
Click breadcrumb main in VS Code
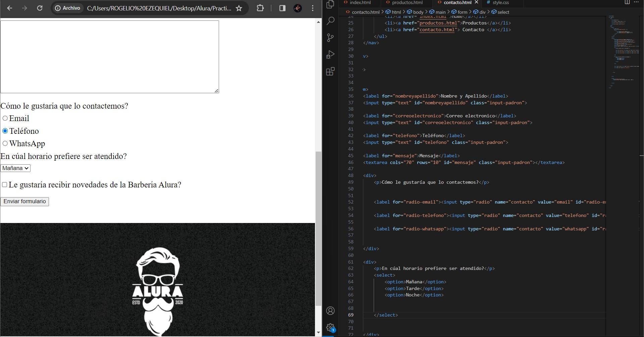pos(437,12)
